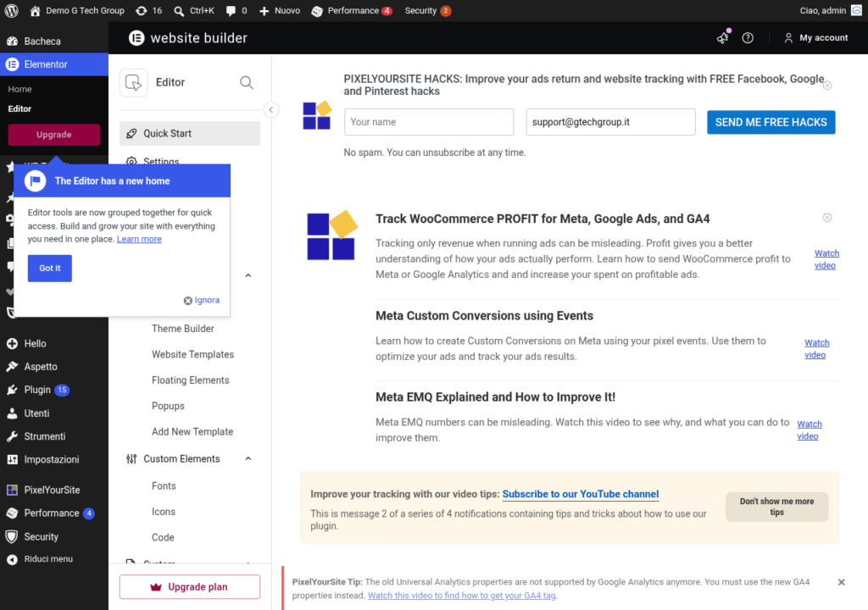Open Popups in Editor menu
The height and width of the screenshot is (610, 868).
point(169,406)
